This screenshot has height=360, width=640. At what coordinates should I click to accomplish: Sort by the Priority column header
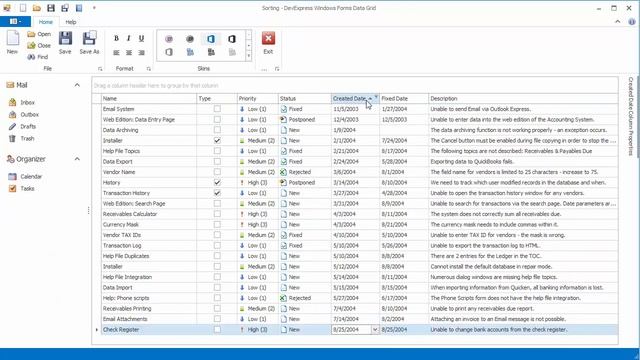point(258,98)
